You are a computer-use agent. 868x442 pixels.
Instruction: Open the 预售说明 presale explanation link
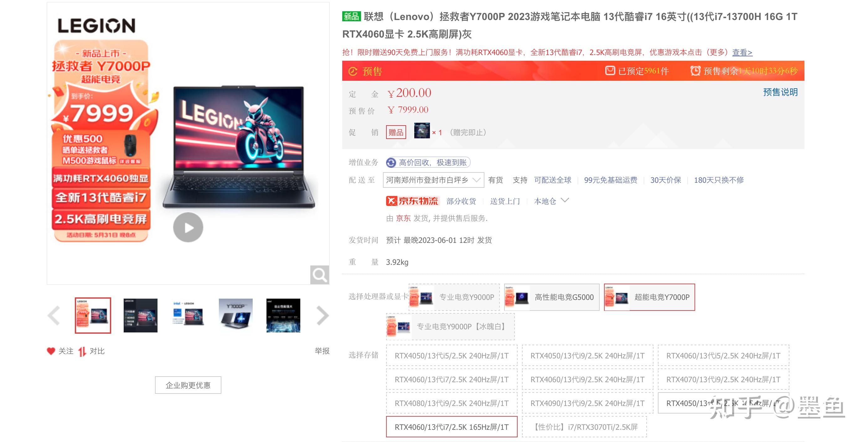pos(780,92)
